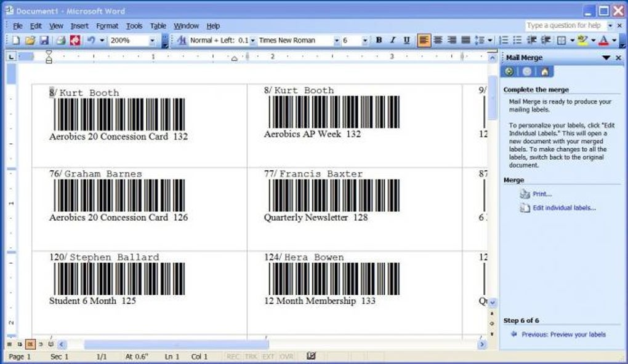Viewport: 628px width, 364px height.
Task: Open the Table menu
Action: click(158, 26)
